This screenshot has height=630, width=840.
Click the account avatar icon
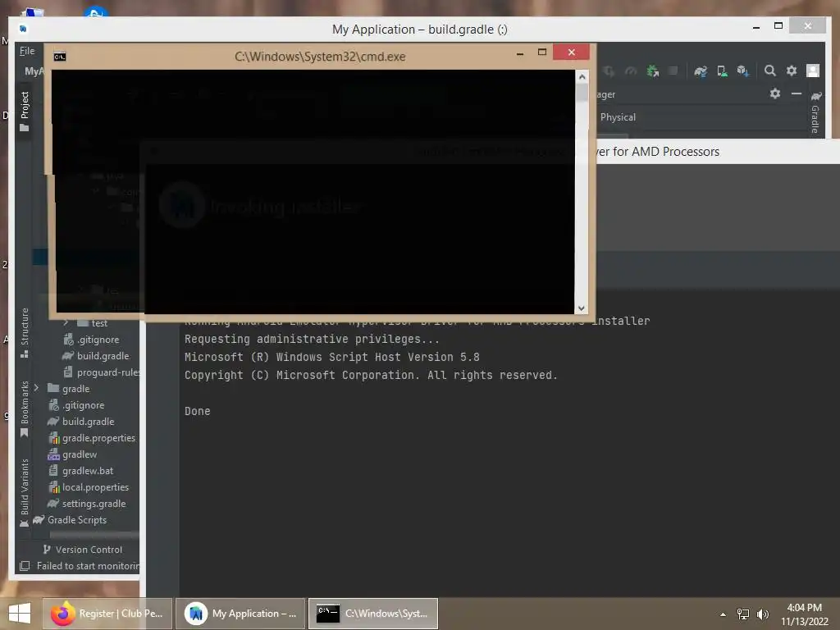[x=813, y=71]
